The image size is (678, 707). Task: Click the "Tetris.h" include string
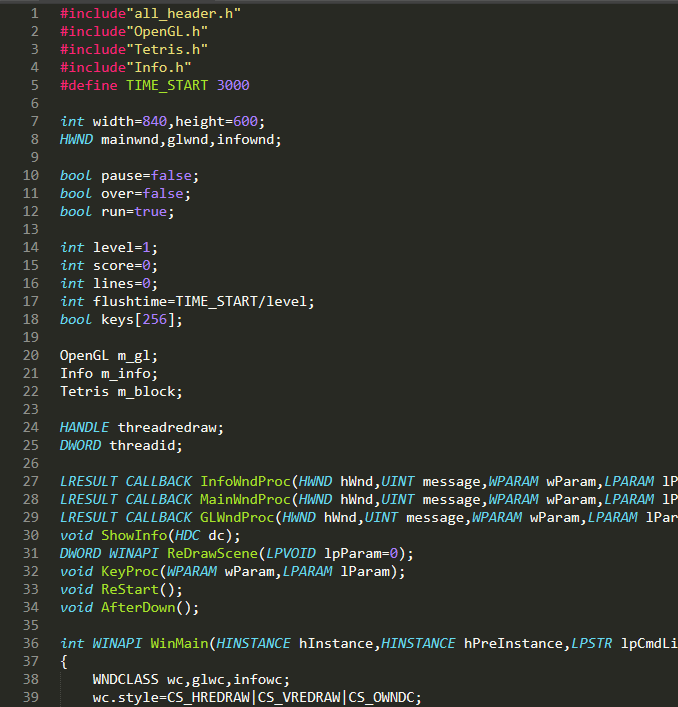tap(167, 50)
